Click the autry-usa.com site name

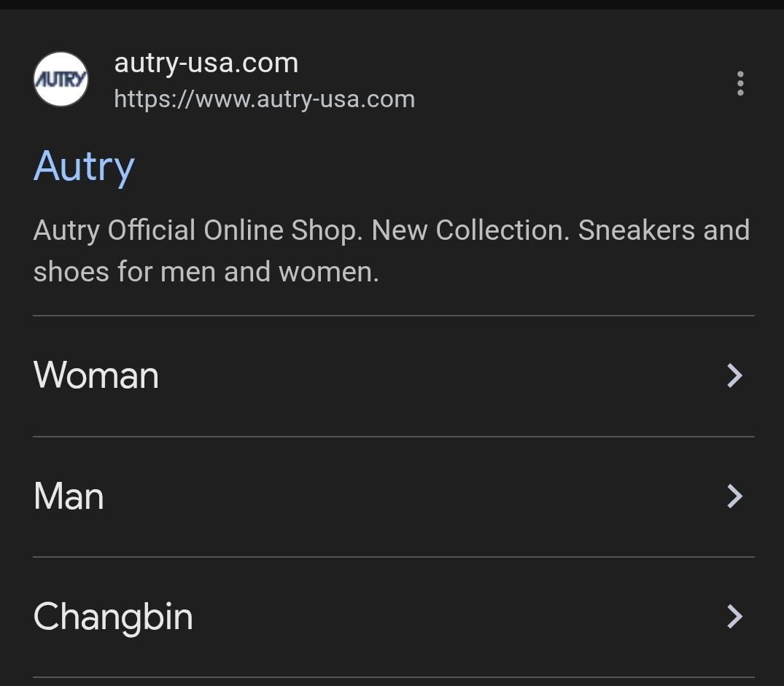click(x=206, y=63)
